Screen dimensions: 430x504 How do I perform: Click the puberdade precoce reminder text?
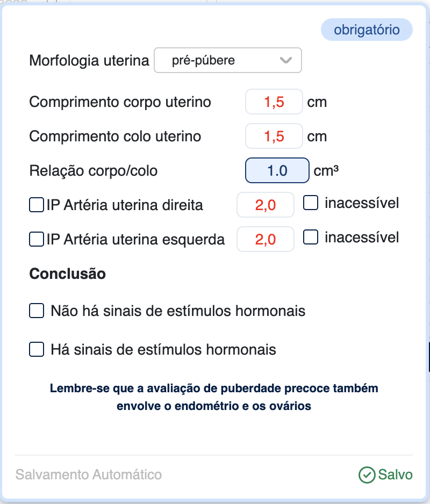(x=214, y=397)
